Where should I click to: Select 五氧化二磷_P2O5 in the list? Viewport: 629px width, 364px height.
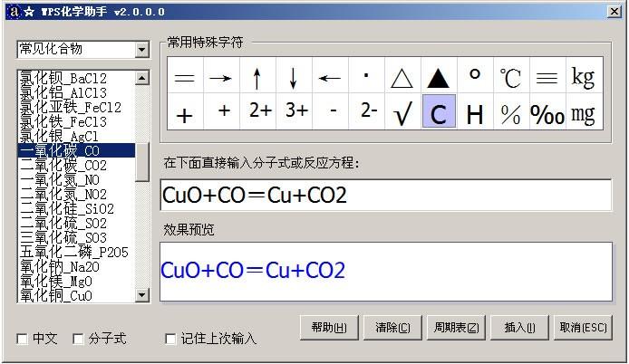[x=77, y=252]
